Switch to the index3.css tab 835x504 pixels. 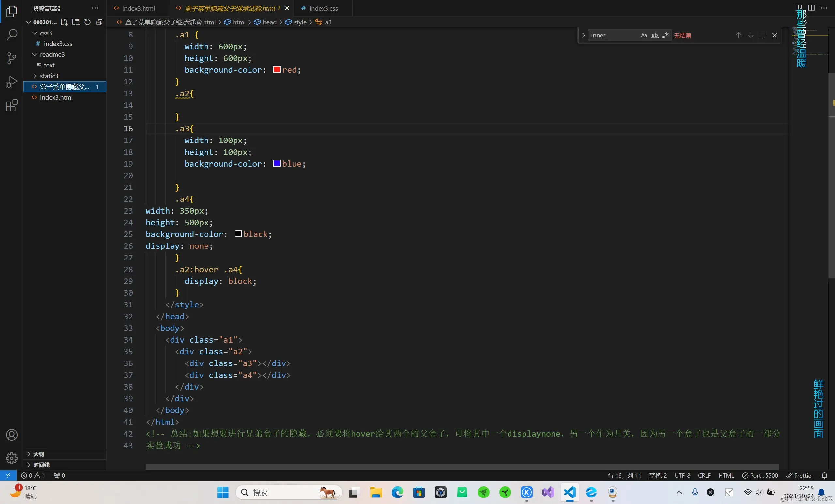click(x=323, y=8)
